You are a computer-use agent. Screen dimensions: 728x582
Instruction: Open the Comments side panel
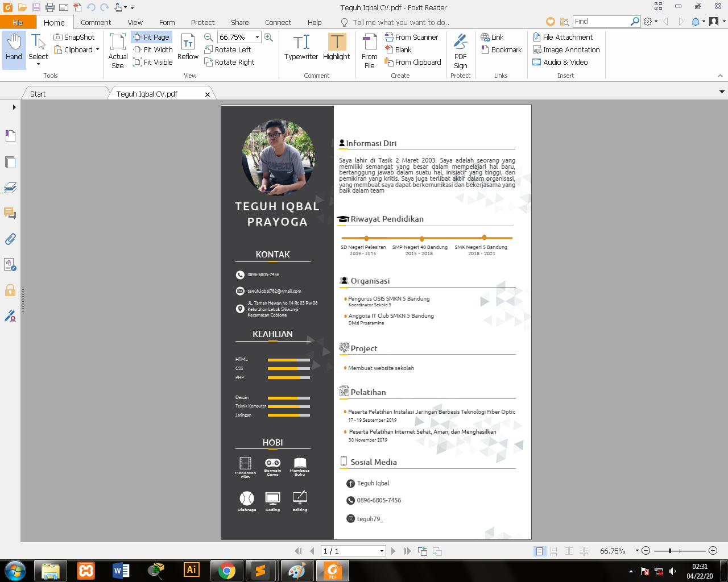coord(10,213)
